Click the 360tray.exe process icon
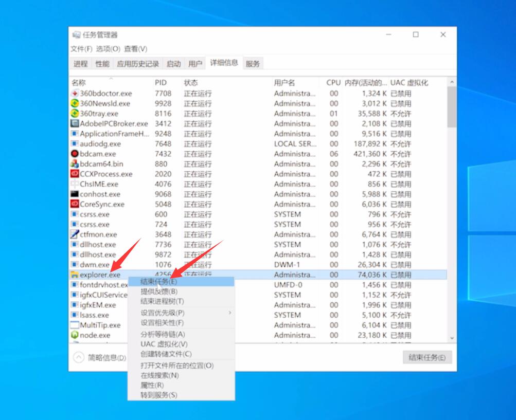 [75, 114]
